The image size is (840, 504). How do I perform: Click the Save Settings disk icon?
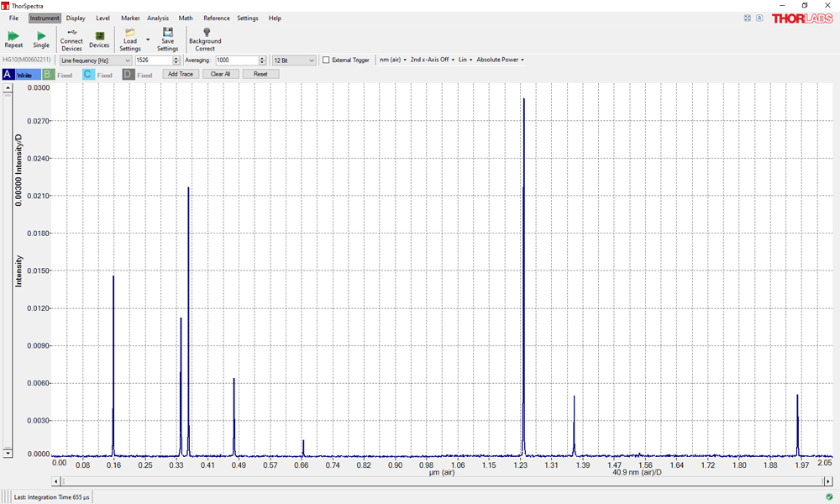pos(168,34)
